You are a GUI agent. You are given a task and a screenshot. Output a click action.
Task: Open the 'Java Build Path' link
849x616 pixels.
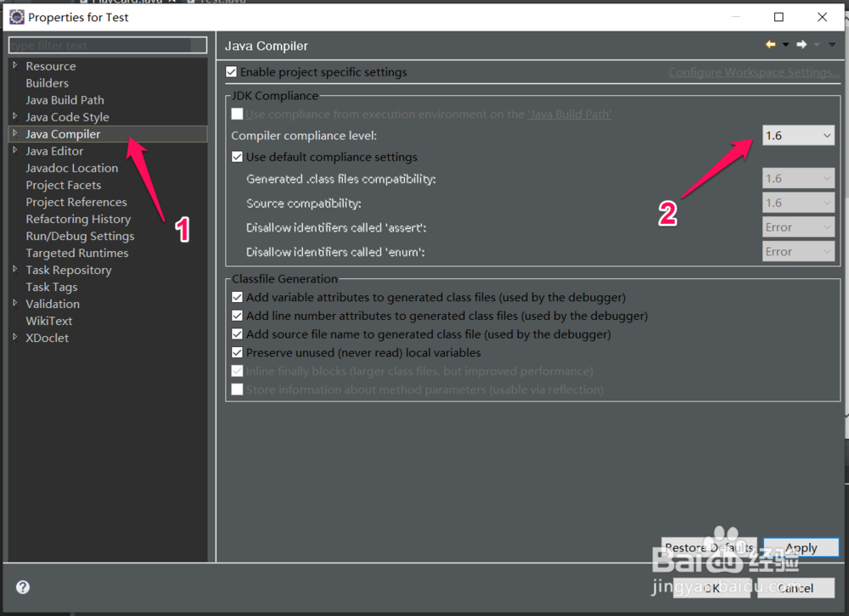coord(570,115)
